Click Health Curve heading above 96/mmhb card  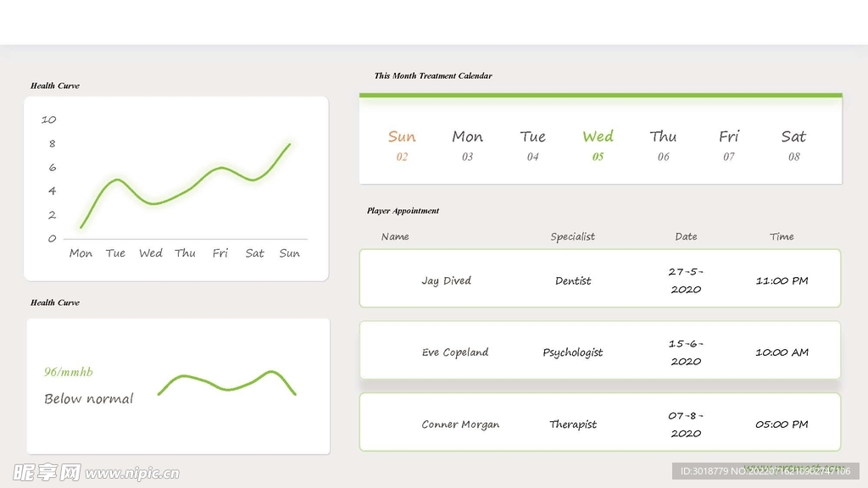click(55, 302)
